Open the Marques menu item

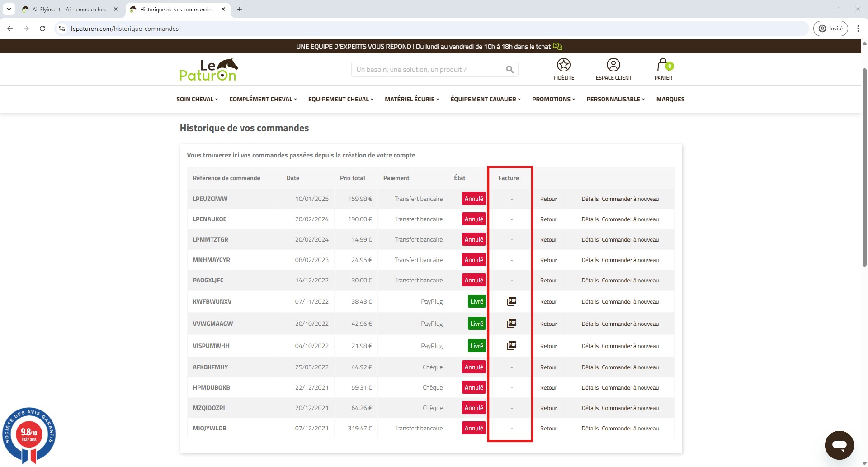[670, 99]
